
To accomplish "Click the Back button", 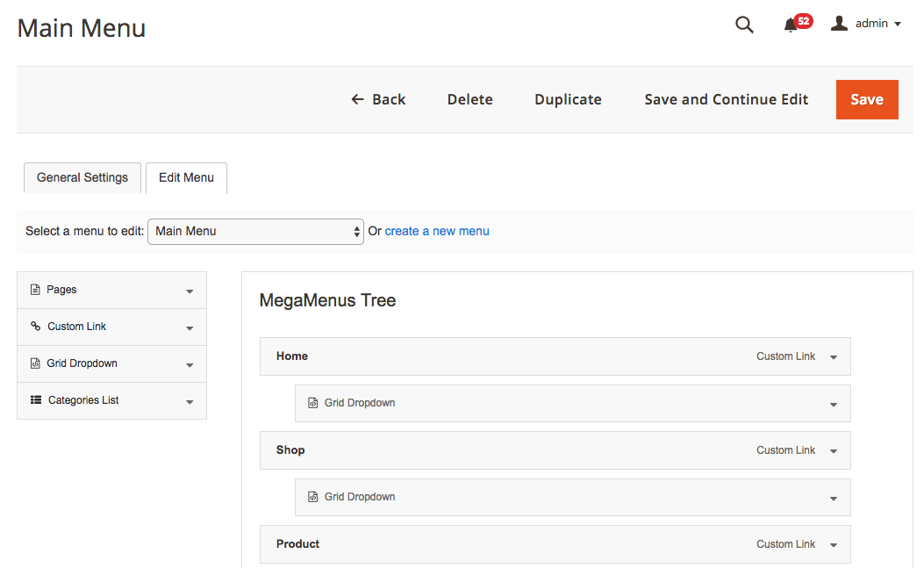I will (378, 99).
